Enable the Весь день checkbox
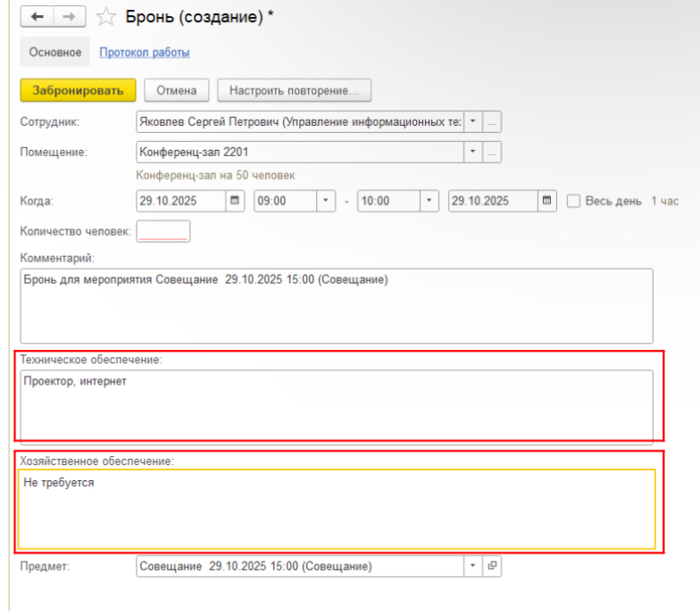The width and height of the screenshot is (700, 614). coord(573,201)
